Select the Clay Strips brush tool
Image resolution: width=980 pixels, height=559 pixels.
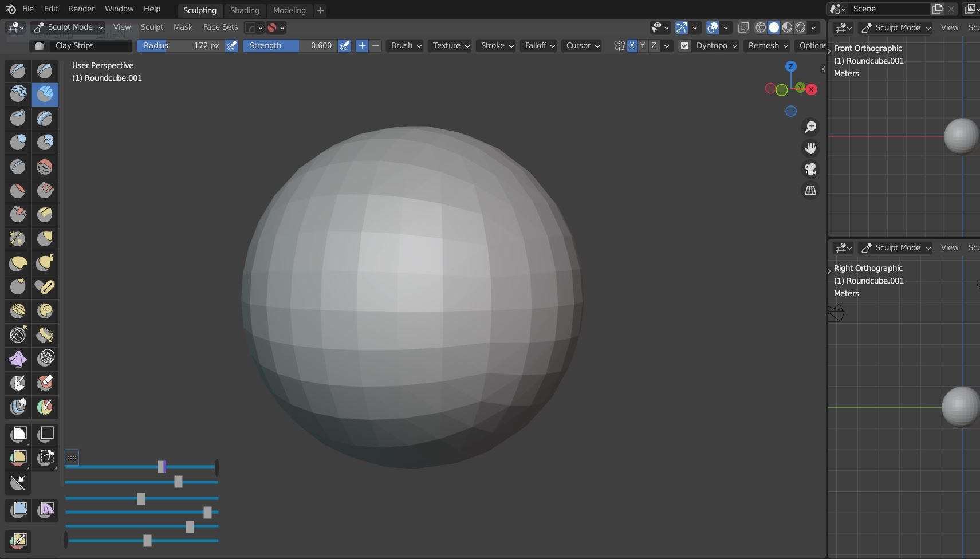[x=45, y=94]
